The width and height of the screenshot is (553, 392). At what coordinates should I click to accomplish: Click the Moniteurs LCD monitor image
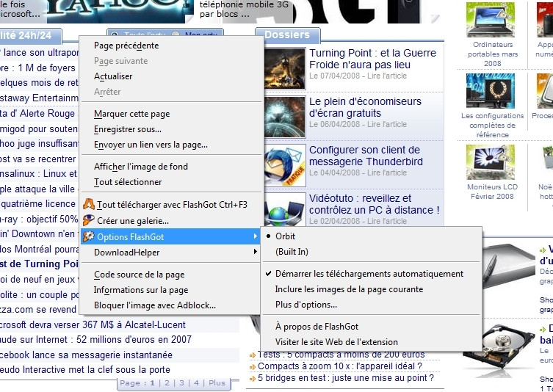(x=491, y=162)
